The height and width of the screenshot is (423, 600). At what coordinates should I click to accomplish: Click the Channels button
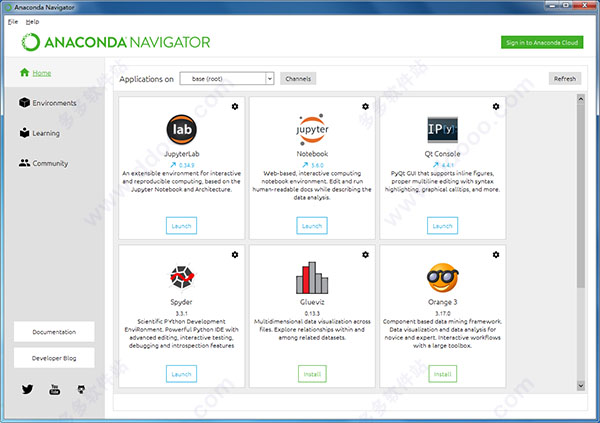[298, 78]
